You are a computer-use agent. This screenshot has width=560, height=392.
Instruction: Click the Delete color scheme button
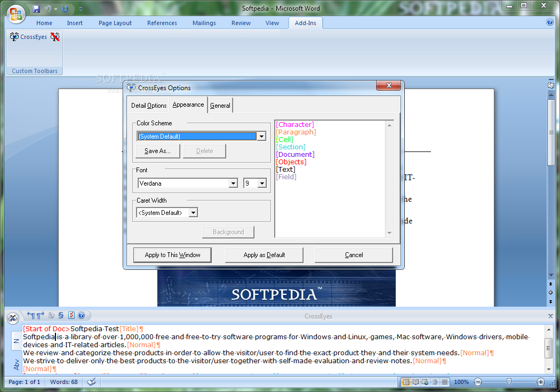point(205,151)
